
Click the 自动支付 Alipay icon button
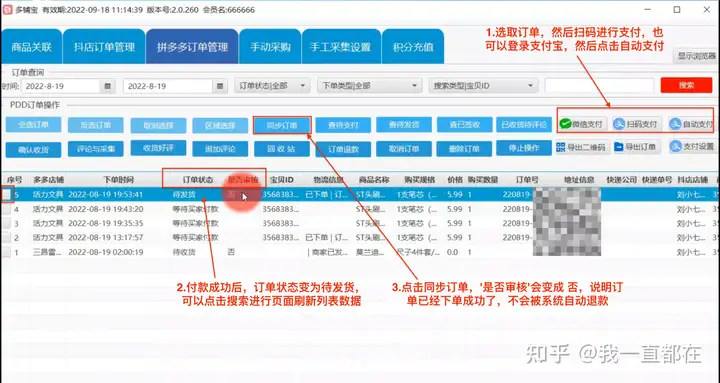[x=692, y=124]
